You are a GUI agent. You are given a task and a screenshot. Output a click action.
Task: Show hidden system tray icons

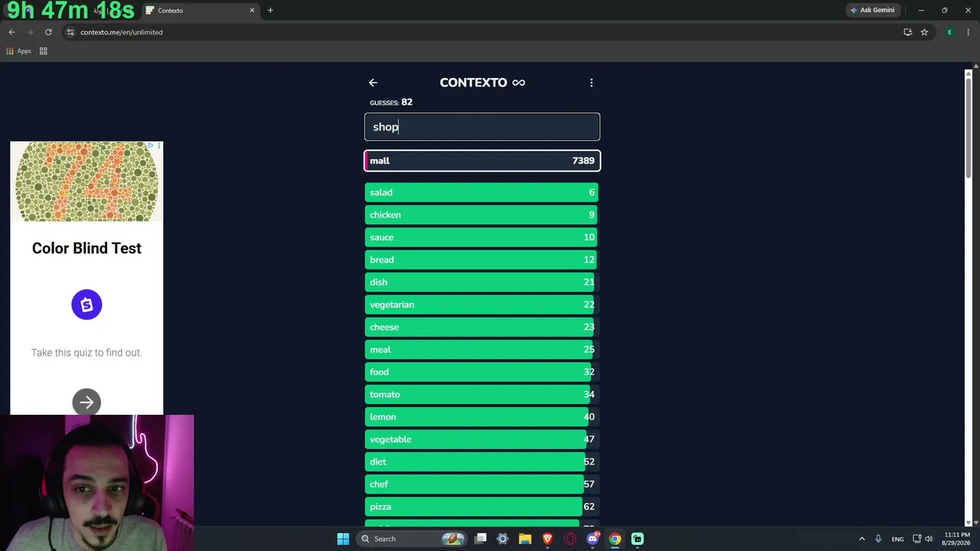point(861,539)
